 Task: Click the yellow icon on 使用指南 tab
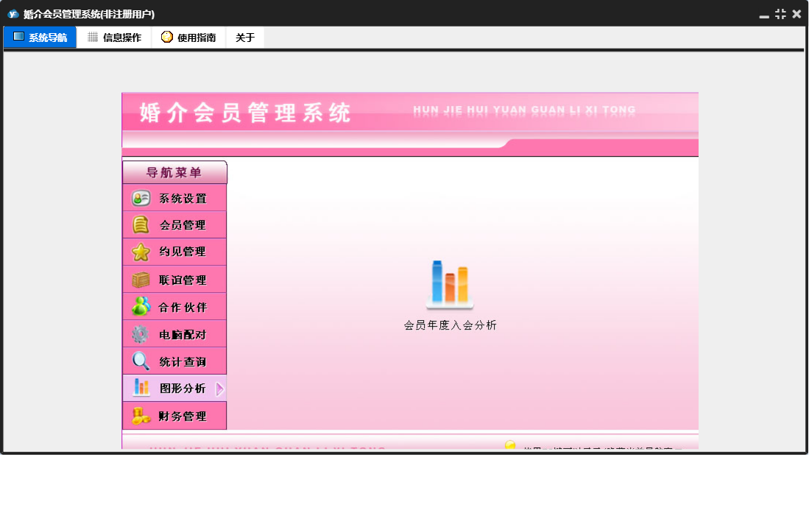tap(166, 37)
